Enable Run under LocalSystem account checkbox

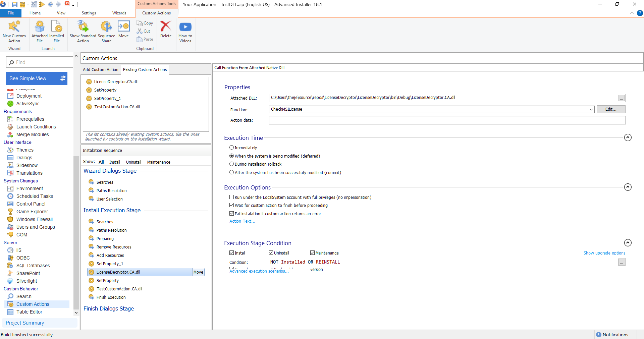[231, 197]
